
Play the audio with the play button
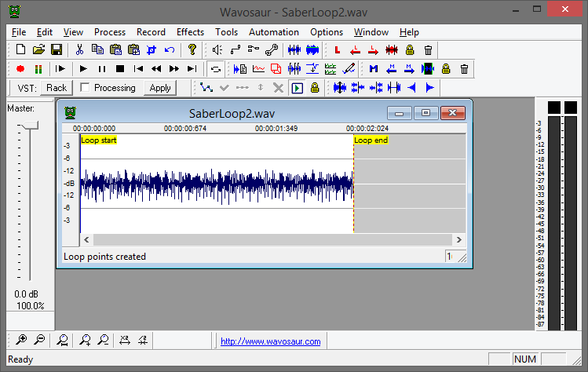pos(83,68)
